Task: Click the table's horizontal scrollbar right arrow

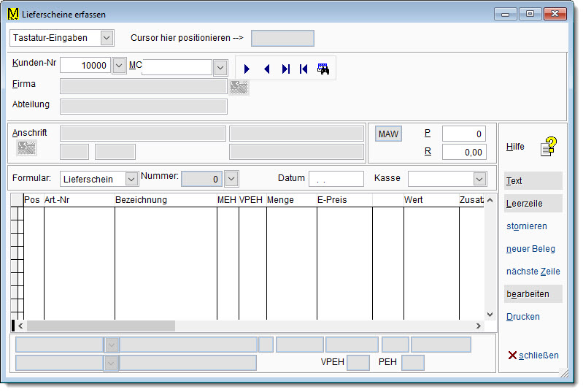Action: pyautogui.click(x=479, y=326)
